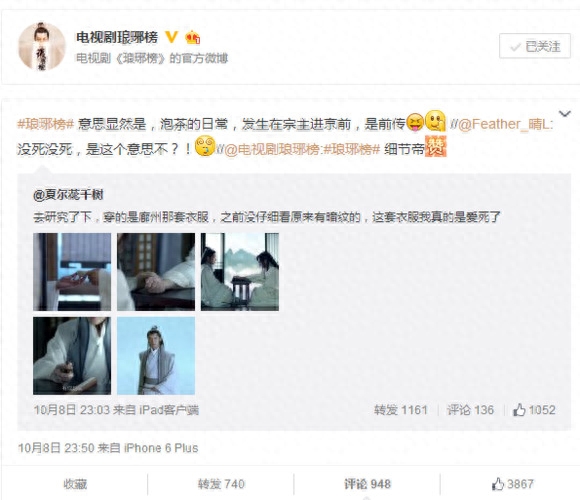The height and width of the screenshot is (500, 580).
Task: Click the dizzy swirl-eyed emoji
Action: (205, 146)
